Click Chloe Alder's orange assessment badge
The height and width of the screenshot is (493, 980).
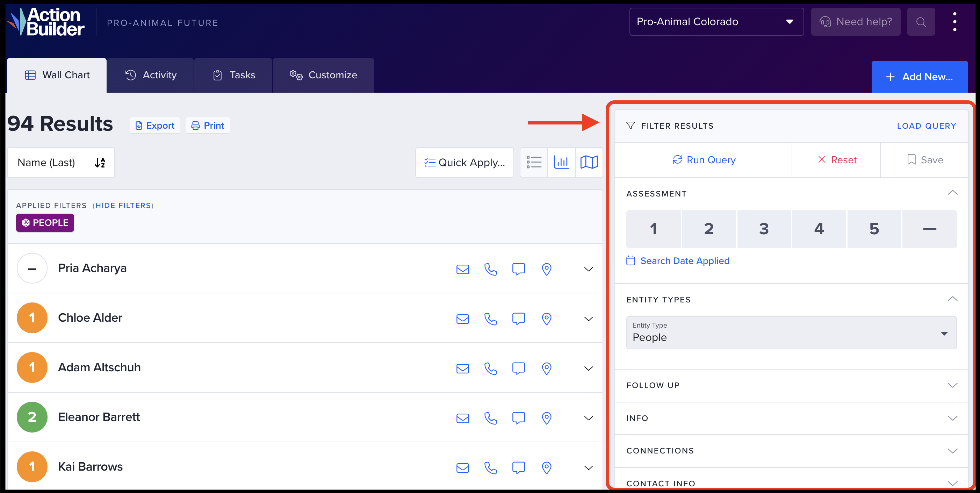coord(32,317)
